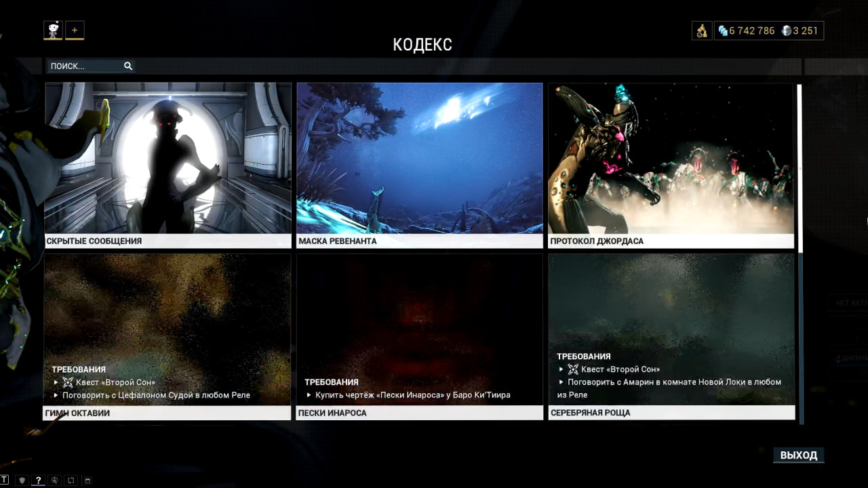This screenshot has height=488, width=868.
Task: Click the shield icon in bottom bar
Action: [22, 480]
